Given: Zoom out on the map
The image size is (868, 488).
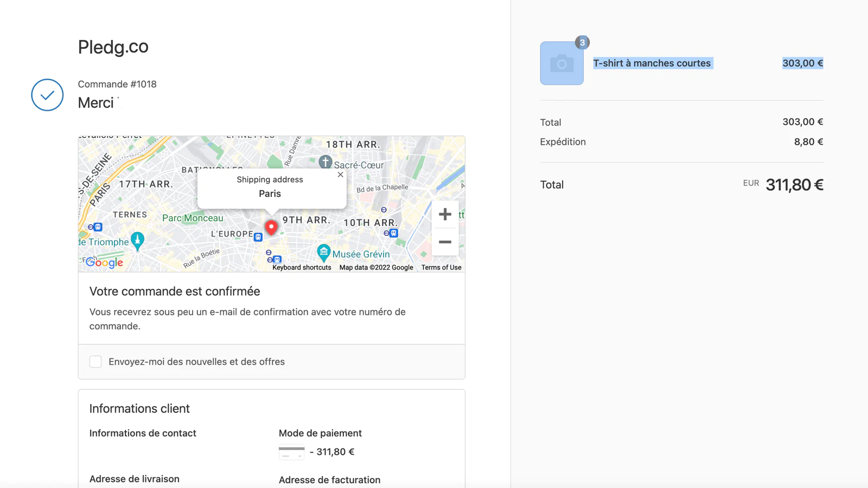Looking at the screenshot, I should click(x=445, y=242).
